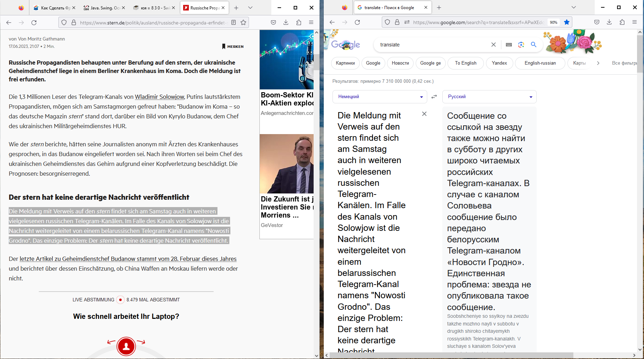
Task: Expand the Русский target language dropdown
Action: pyautogui.click(x=489, y=97)
